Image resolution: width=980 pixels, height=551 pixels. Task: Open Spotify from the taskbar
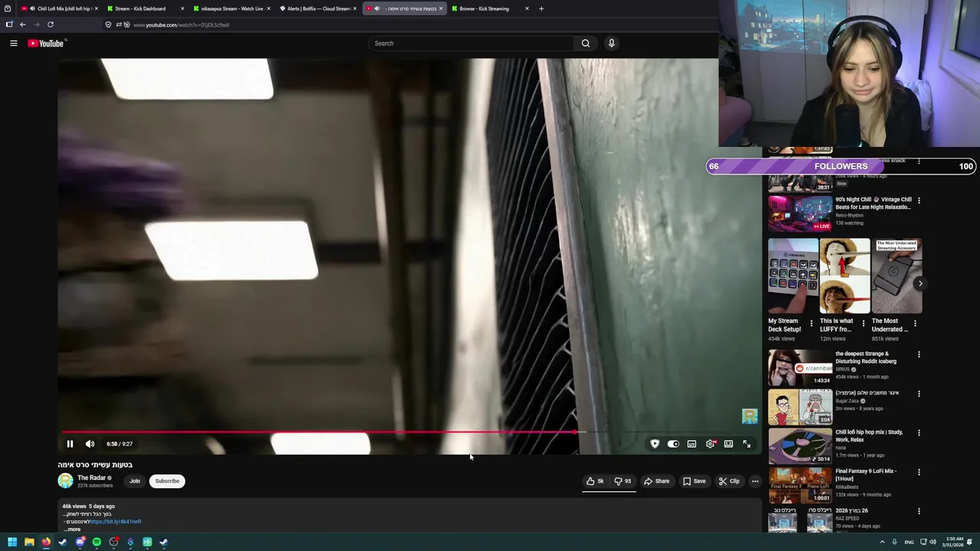(x=96, y=542)
